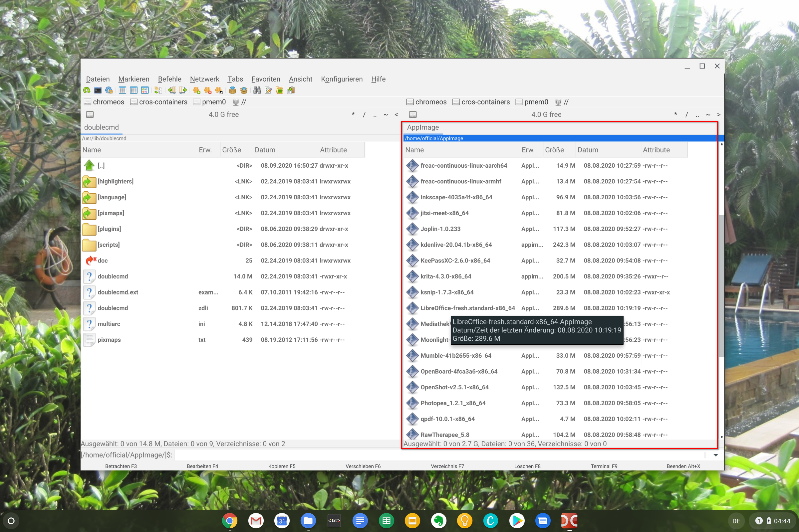Sort right panel by Attribute column
The height and width of the screenshot is (532, 799).
(x=664, y=150)
